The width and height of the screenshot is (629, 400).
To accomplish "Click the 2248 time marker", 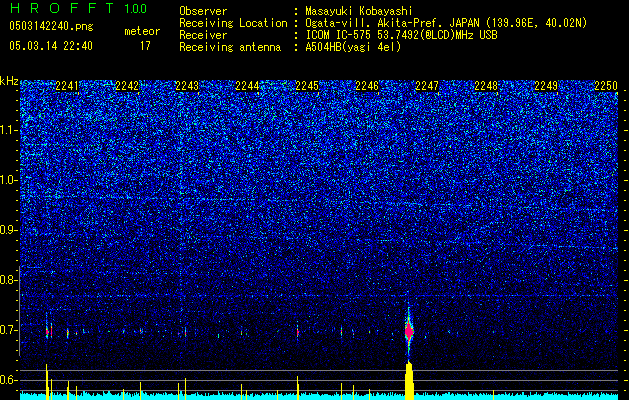I will point(486,86).
